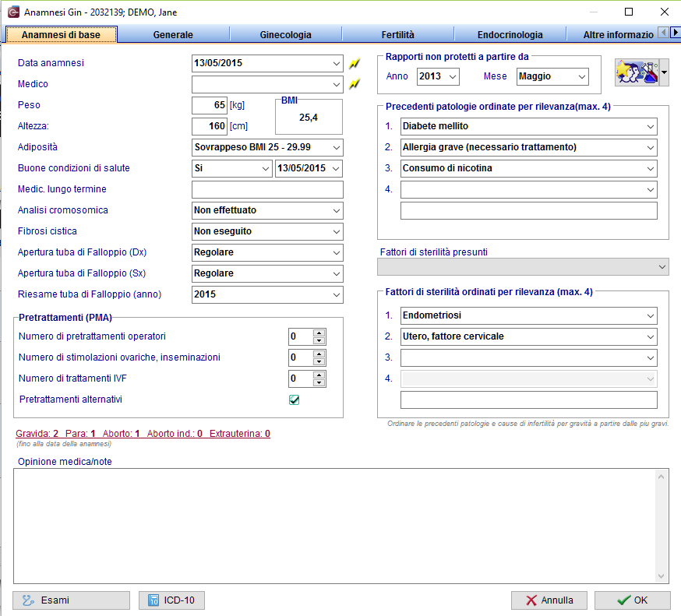Viewport: 681px width, 616px height.
Task: Toggle the Pretrattamenti alternativi checkbox
Action: 294,400
